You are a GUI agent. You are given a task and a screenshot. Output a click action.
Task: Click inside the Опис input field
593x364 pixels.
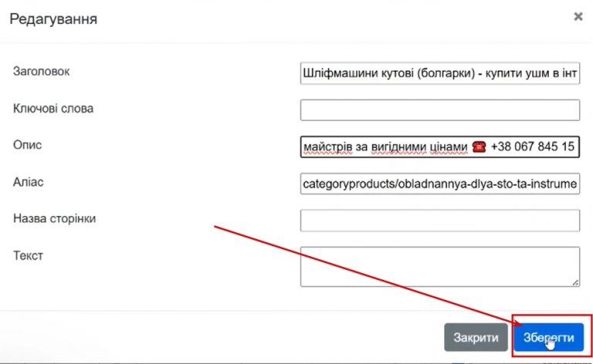click(440, 147)
